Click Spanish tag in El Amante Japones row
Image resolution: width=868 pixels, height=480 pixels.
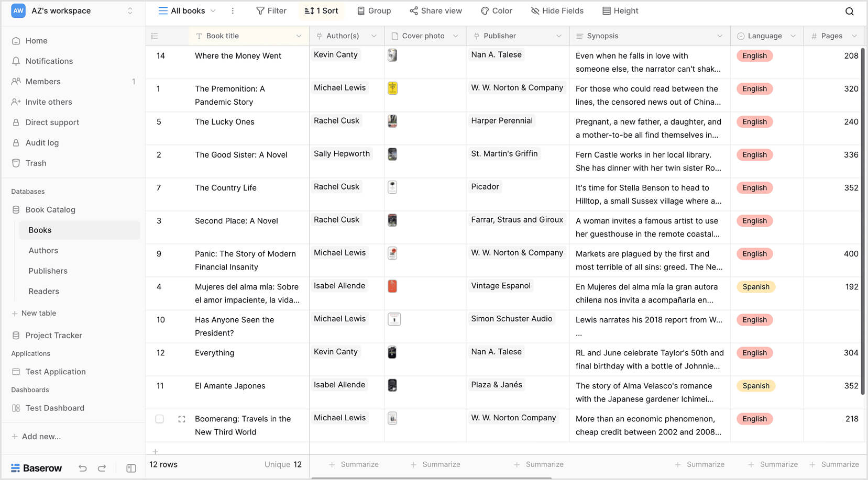pyautogui.click(x=756, y=386)
